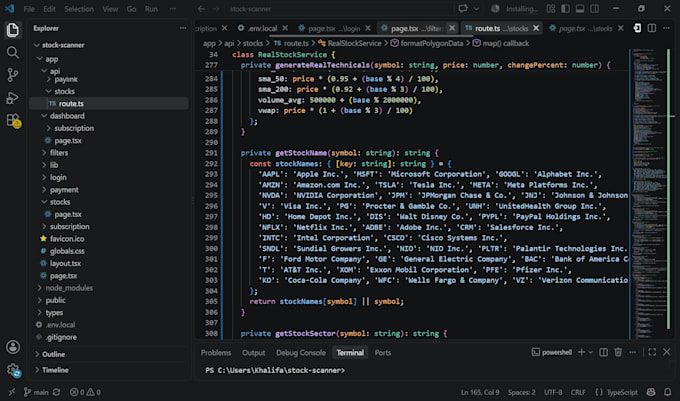Image resolution: width=680 pixels, height=401 pixels.
Task: Open the Source Control view
Action: 13,75
